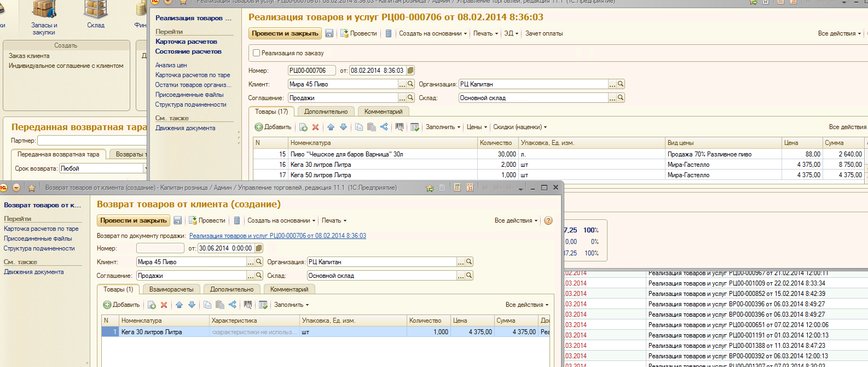Viewport: 868px width, 367px height.
Task: Copy rows icon in return goods toolbar
Action: pos(207,305)
